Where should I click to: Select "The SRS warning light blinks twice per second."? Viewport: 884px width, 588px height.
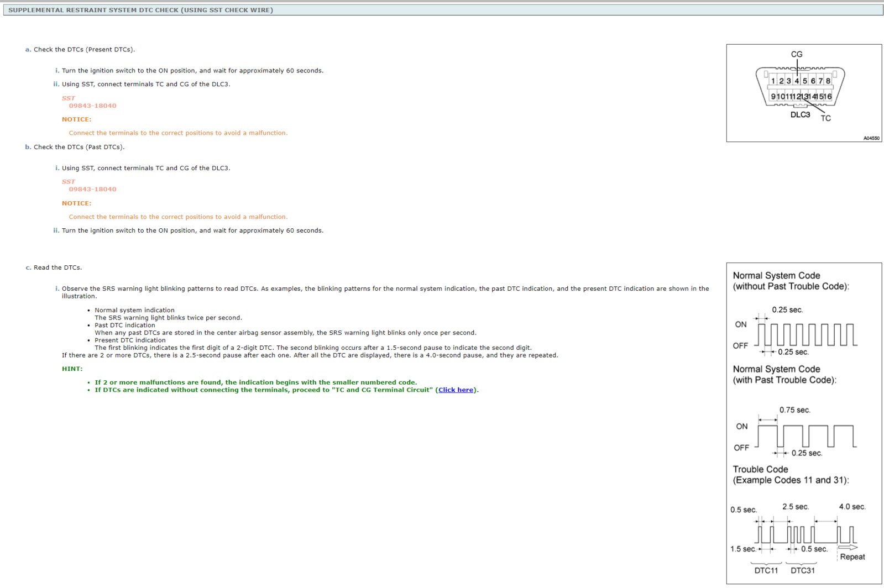point(168,318)
